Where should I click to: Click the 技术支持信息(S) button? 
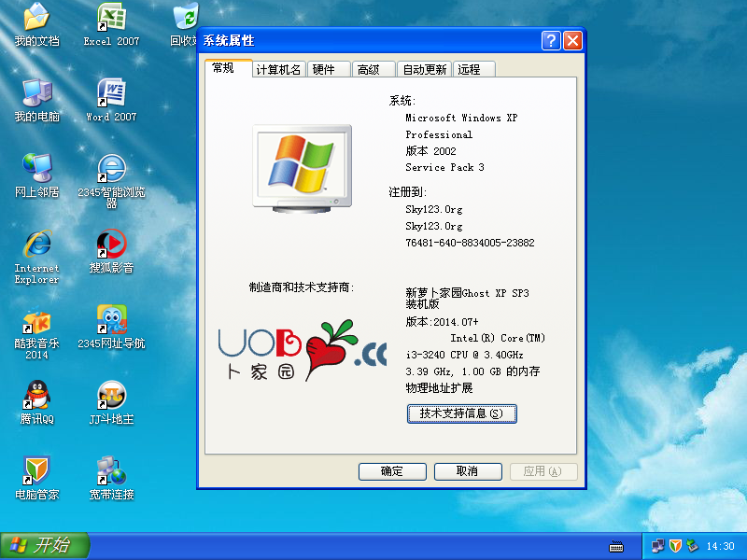click(461, 413)
